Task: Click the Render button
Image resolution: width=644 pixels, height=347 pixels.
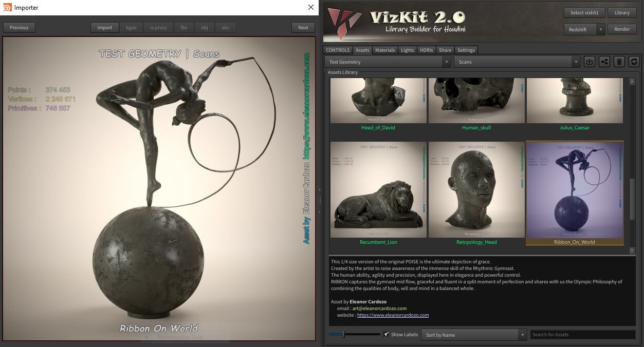Action: tap(622, 29)
